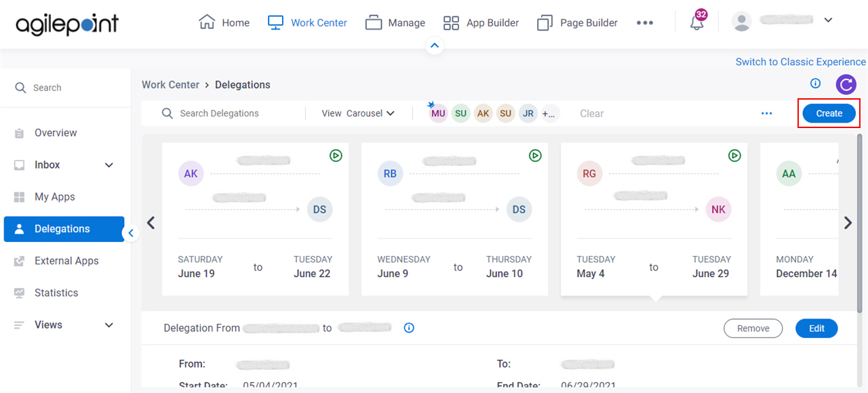This screenshot has width=868, height=393.
Task: Toggle the AK user filter avatar
Action: pyautogui.click(x=483, y=113)
